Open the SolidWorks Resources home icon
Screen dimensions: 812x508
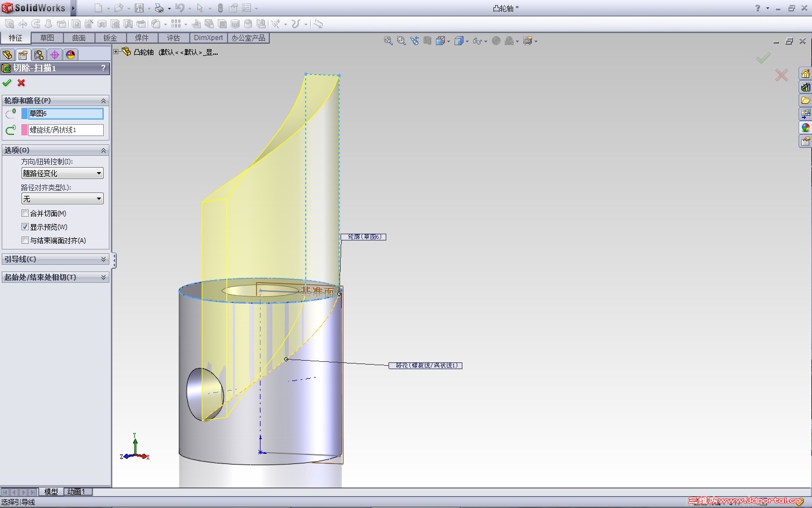click(805, 74)
